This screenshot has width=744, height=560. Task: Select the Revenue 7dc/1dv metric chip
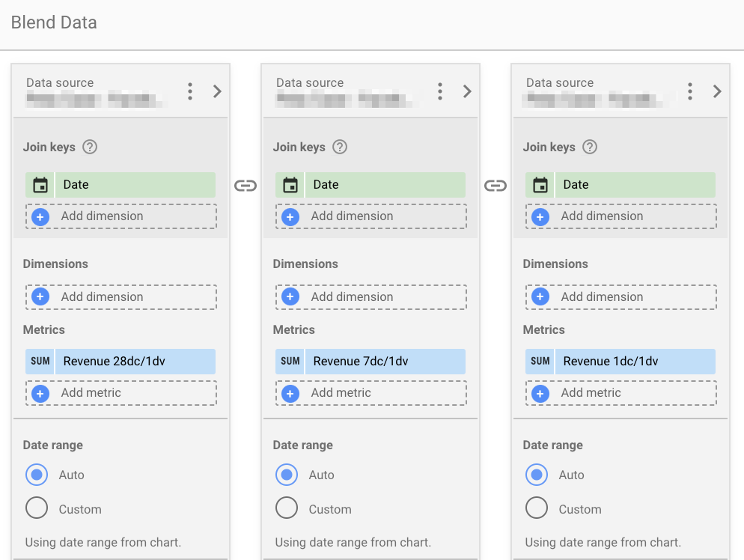coord(385,361)
